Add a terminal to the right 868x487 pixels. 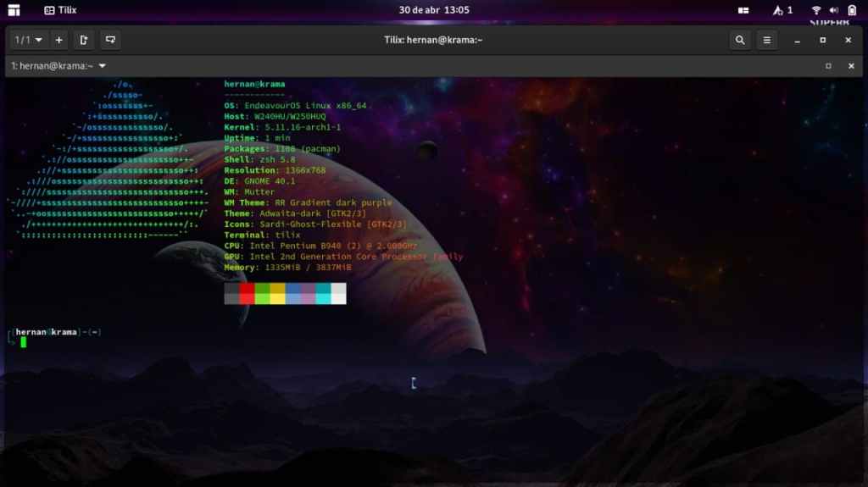coord(83,40)
